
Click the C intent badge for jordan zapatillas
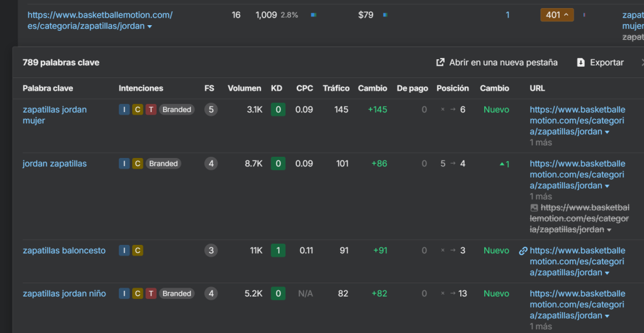[x=138, y=164]
